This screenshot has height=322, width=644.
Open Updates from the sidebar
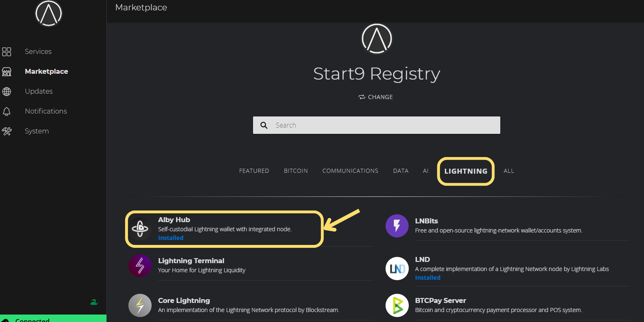click(39, 91)
